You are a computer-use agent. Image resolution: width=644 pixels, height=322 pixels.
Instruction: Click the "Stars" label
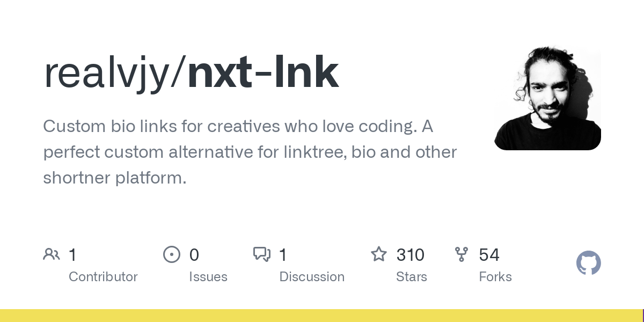coord(412,277)
